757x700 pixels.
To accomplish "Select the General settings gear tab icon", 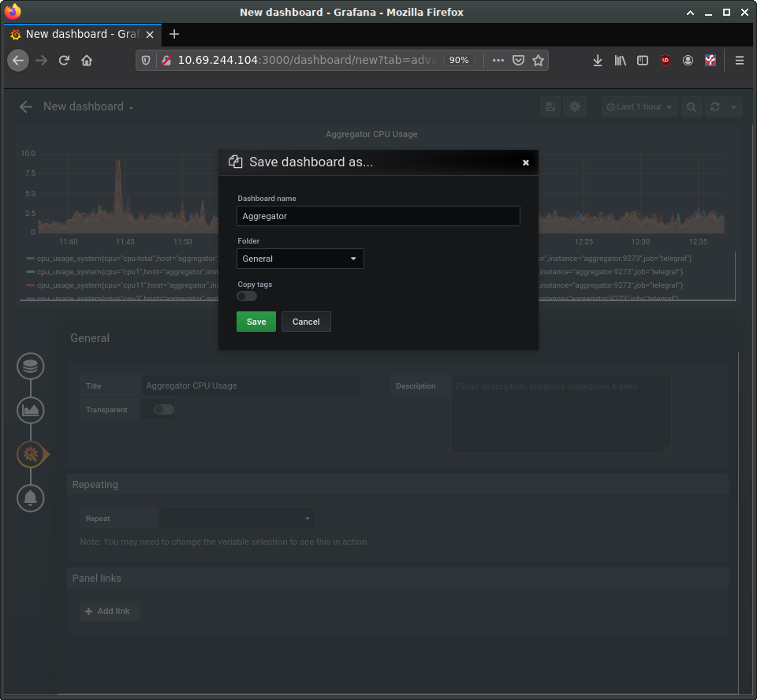I will click(x=32, y=454).
